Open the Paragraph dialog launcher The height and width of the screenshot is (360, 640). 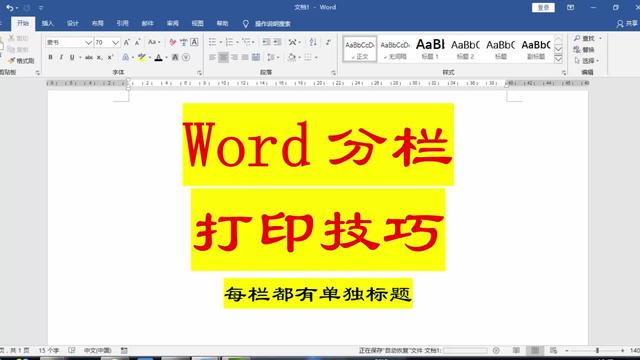pyautogui.click(x=333, y=73)
